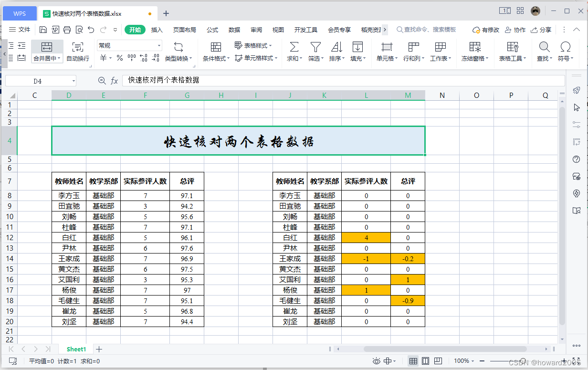
Task: Click the Fill (填充) icon
Action: point(357,47)
